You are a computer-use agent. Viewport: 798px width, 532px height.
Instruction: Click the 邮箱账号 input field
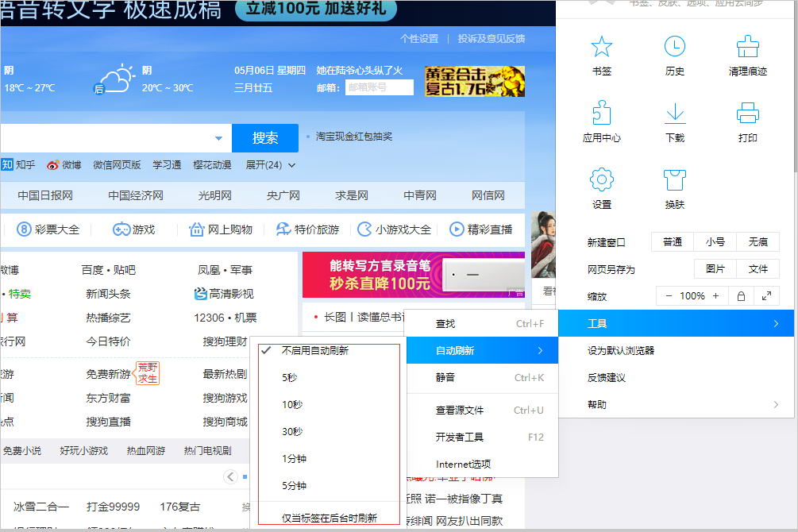380,87
